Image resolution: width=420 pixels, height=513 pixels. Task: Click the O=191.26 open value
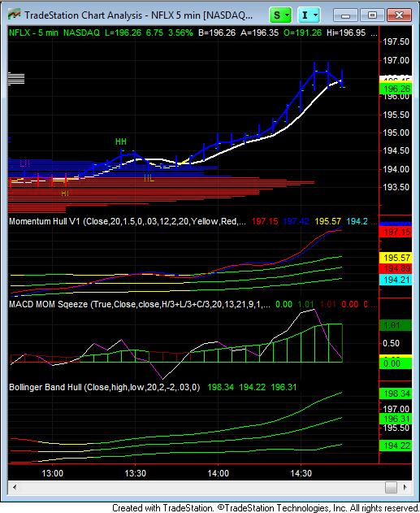303,33
